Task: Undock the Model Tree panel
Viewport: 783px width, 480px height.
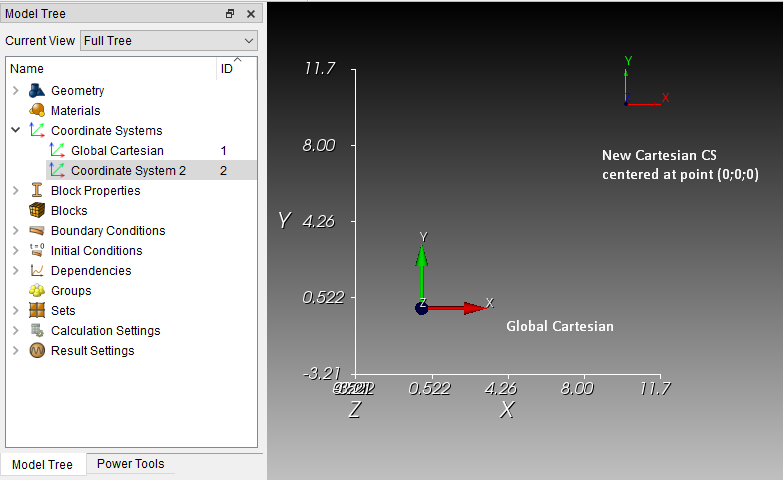Action: click(x=230, y=13)
